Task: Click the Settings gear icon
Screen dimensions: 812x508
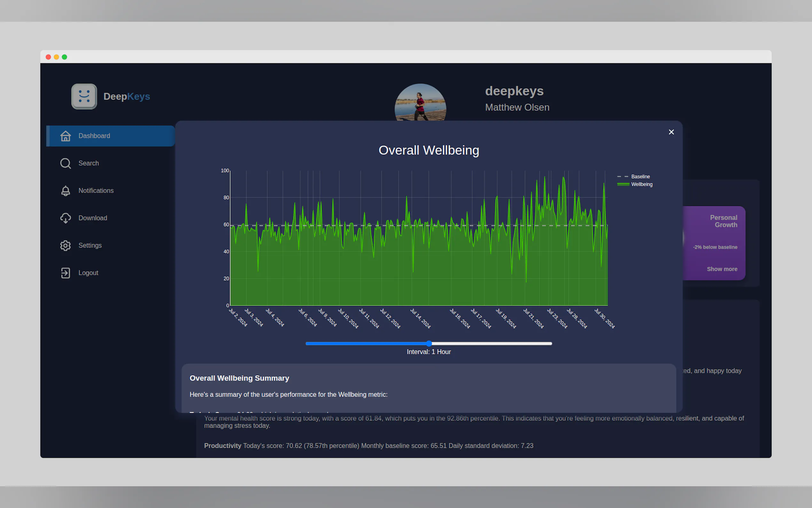Action: point(66,246)
